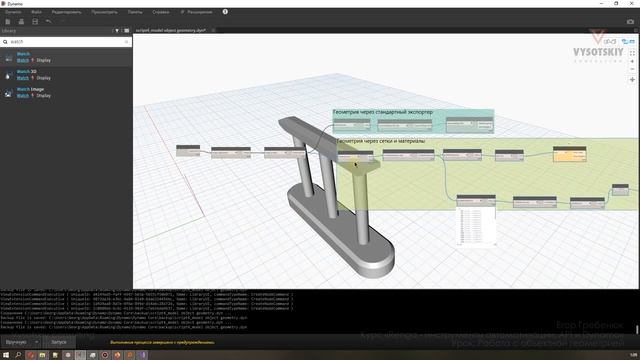
Task: Open the Расширения menu
Action: 196,12
